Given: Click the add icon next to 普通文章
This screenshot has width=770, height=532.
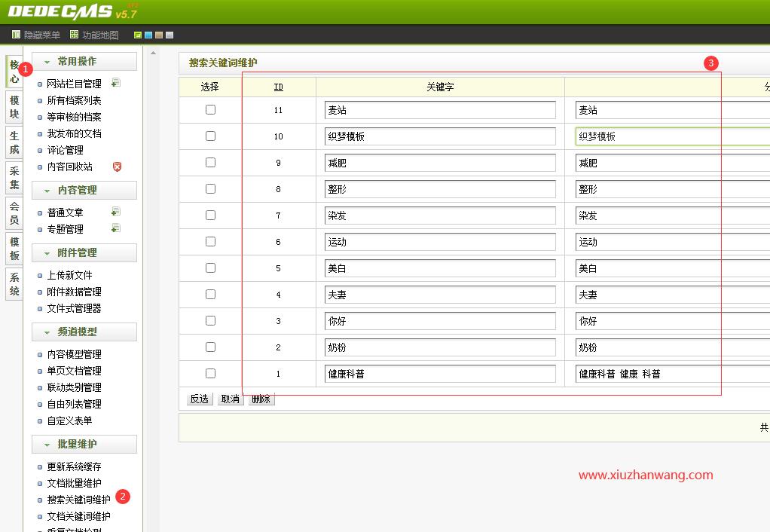Looking at the screenshot, I should point(116,212).
